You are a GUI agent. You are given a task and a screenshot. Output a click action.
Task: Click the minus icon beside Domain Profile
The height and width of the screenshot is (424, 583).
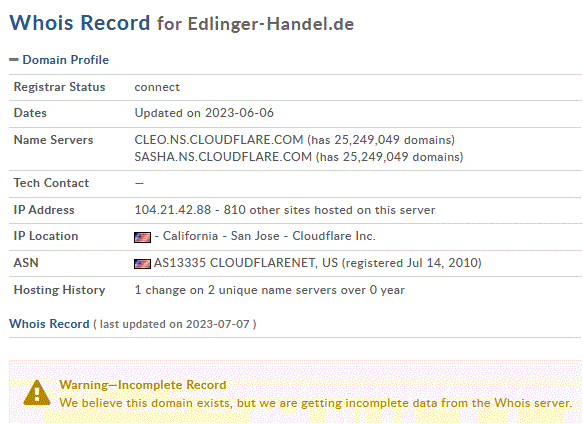click(14, 60)
